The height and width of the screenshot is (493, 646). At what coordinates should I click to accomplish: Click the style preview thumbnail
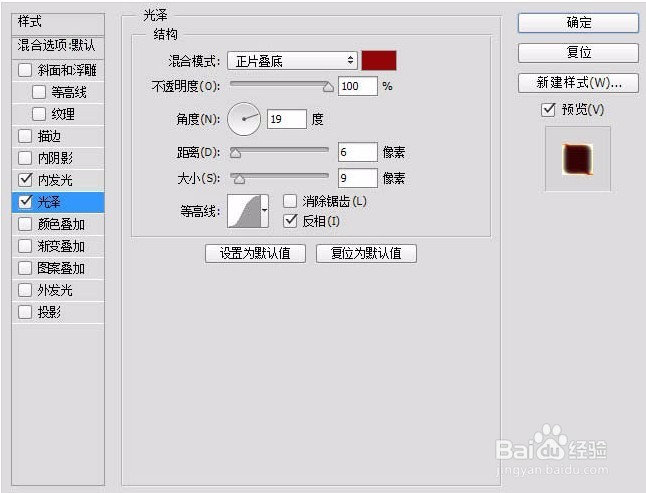click(578, 159)
